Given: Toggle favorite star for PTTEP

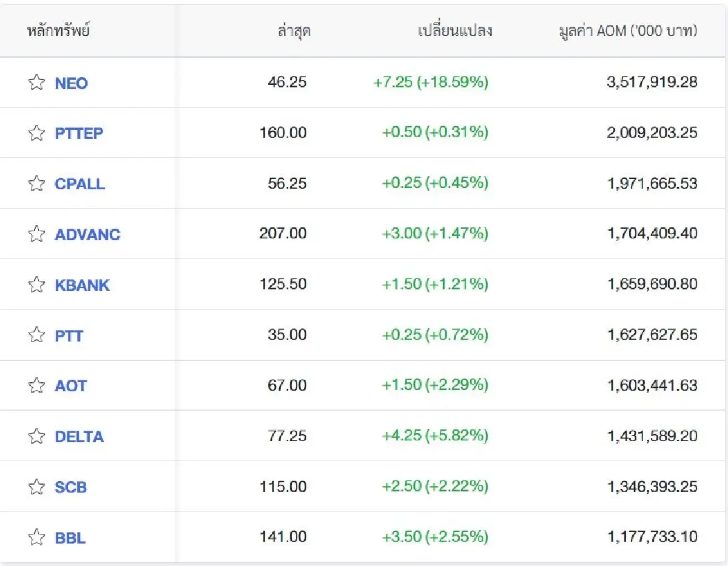Looking at the screenshot, I should click(x=36, y=133).
